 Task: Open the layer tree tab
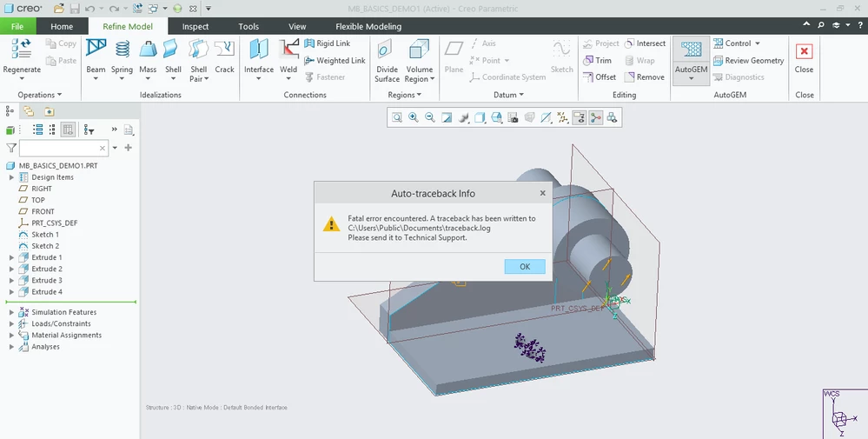[x=28, y=111]
